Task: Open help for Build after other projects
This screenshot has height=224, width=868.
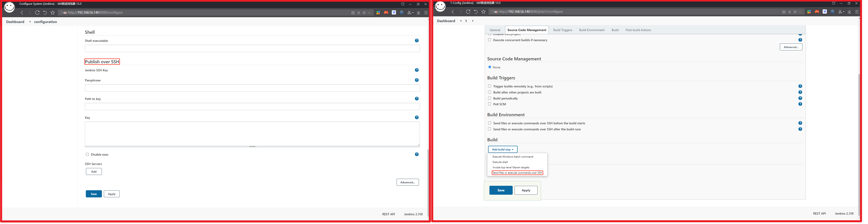Action: point(800,92)
